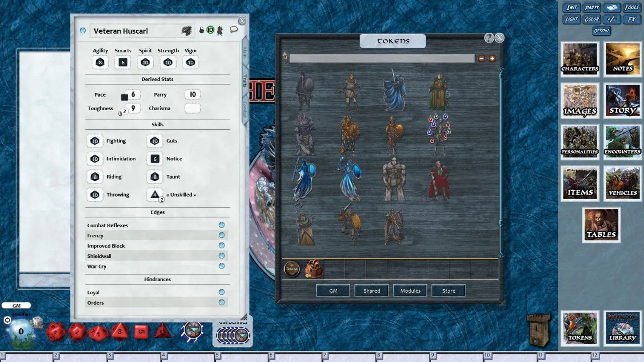Open Tokens window help question icon
Viewport: 644px width, 362px height.
[x=489, y=38]
